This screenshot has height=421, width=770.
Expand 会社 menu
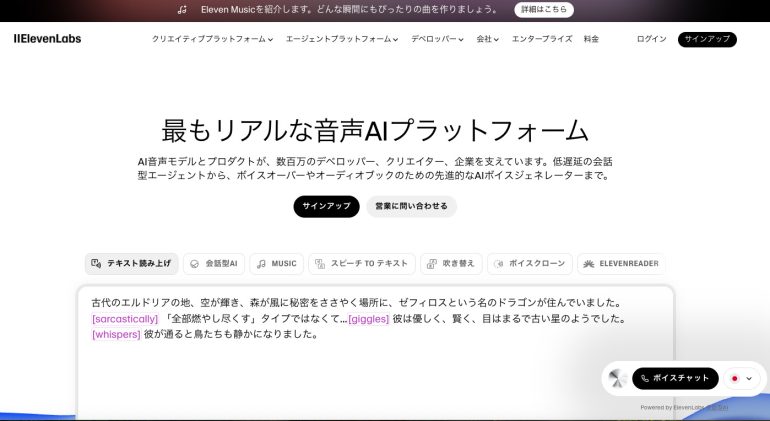click(487, 39)
